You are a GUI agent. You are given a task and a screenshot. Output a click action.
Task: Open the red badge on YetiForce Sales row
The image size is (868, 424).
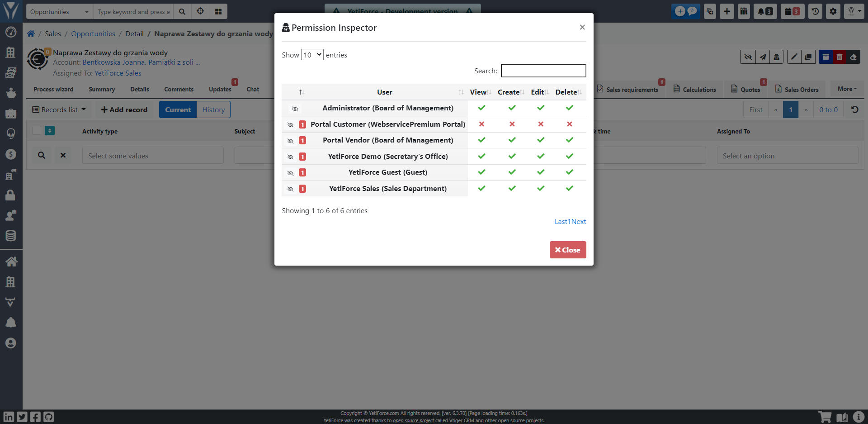[302, 189]
